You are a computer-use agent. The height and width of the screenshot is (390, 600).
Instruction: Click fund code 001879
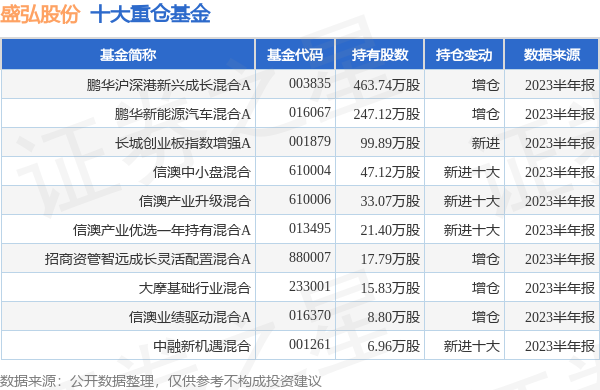pos(310,141)
